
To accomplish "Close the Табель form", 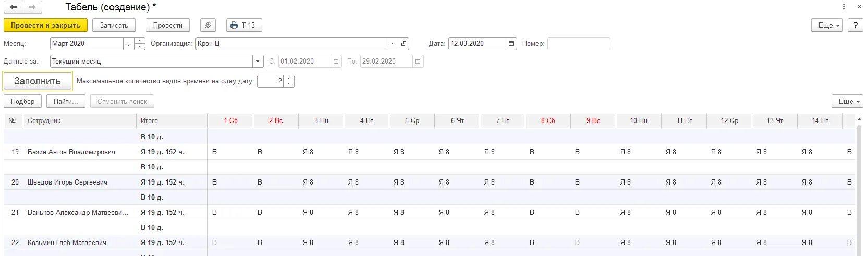I will (x=859, y=7).
